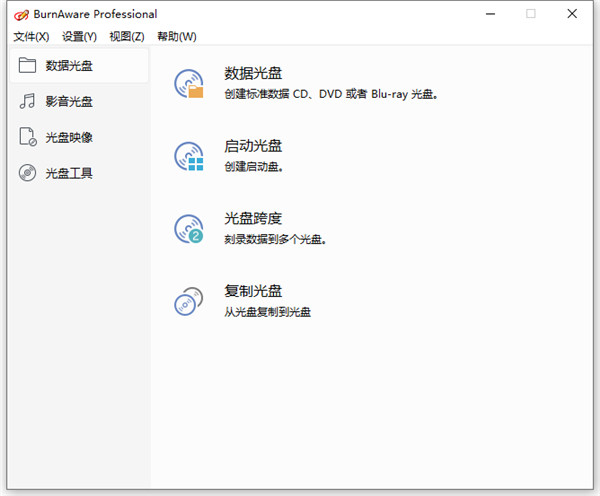Open the 设置(Y) menu
600x496 pixels.
coord(79,37)
